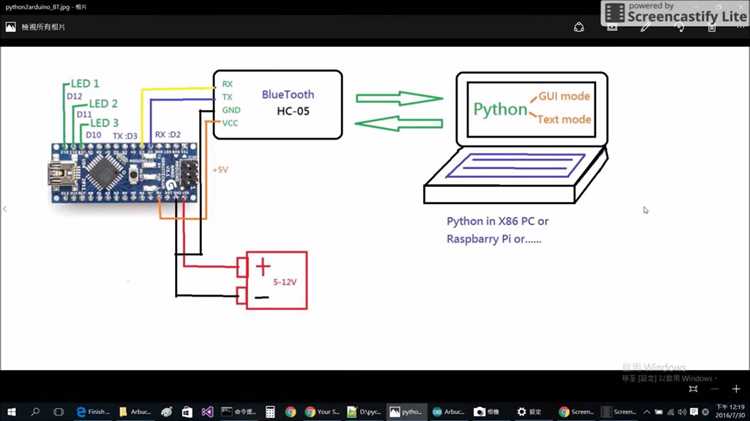The height and width of the screenshot is (421, 750).
Task: Click the Rotate icon in Photos toolbar
Action: [x=679, y=27]
